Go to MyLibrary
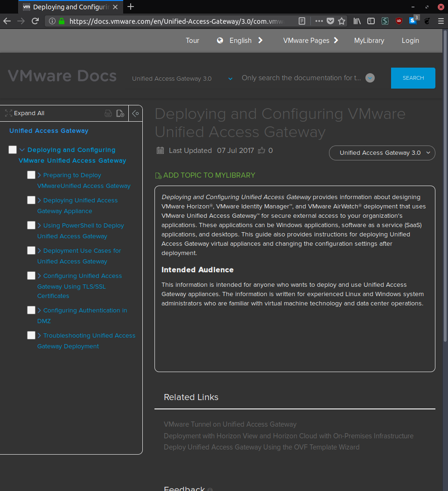The height and width of the screenshot is (491, 448). 369,41
